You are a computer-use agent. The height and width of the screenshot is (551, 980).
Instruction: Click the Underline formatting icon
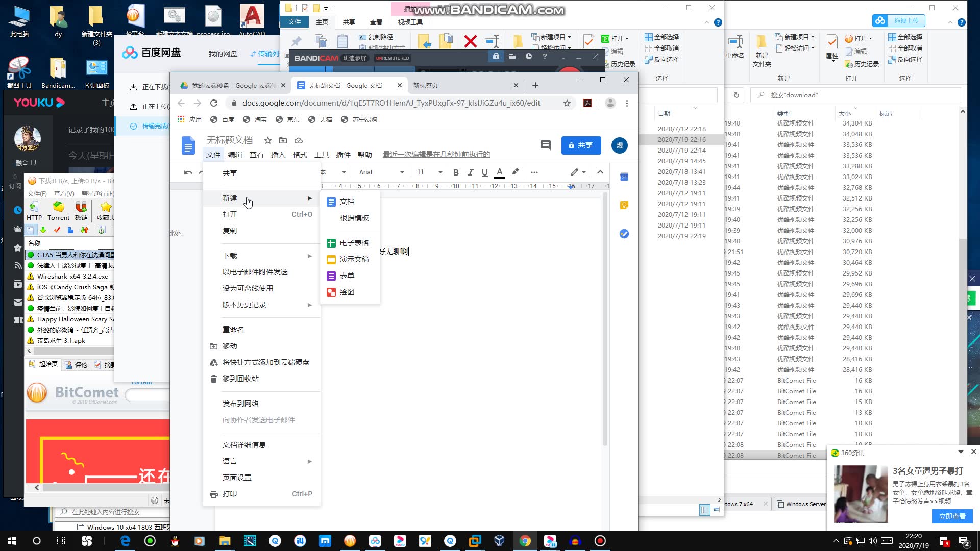(x=485, y=172)
